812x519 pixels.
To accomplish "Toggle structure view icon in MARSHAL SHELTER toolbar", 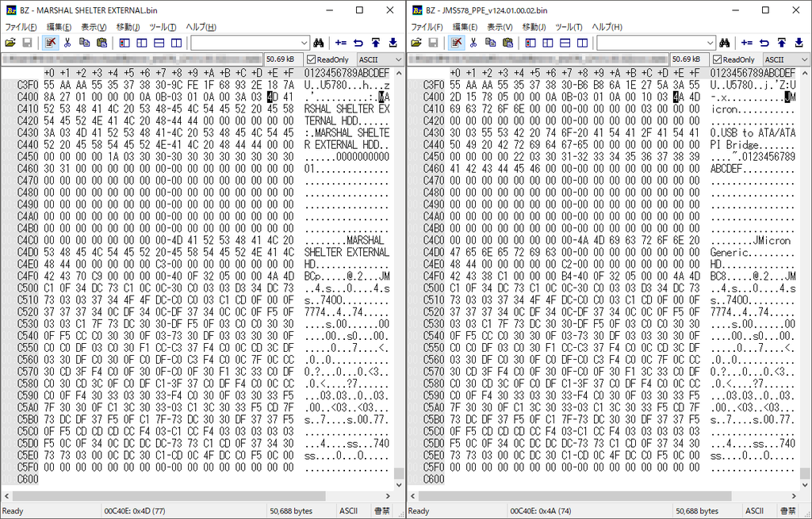I will 141,43.
